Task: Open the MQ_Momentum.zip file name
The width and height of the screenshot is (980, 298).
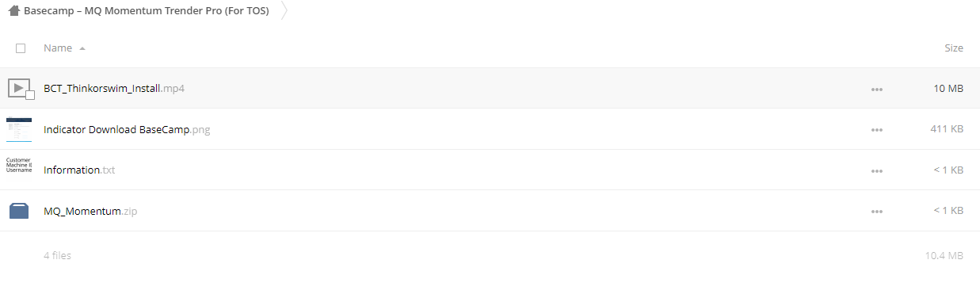Action: click(91, 211)
